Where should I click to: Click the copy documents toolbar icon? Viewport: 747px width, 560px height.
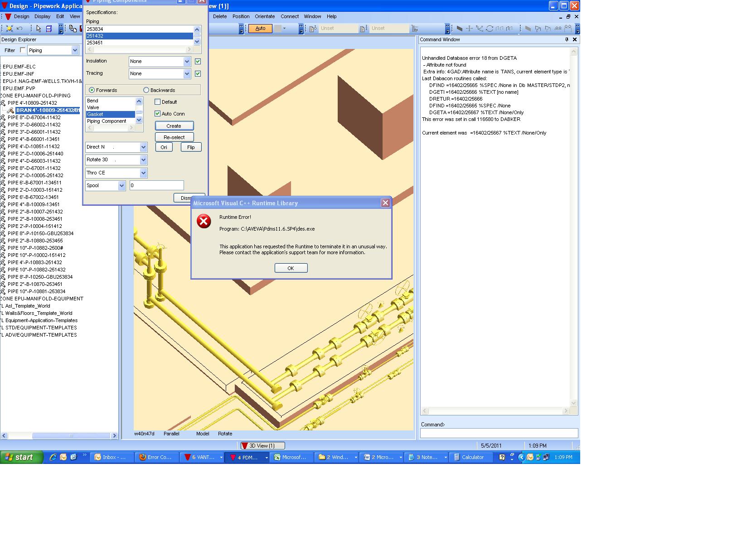[x=73, y=29]
